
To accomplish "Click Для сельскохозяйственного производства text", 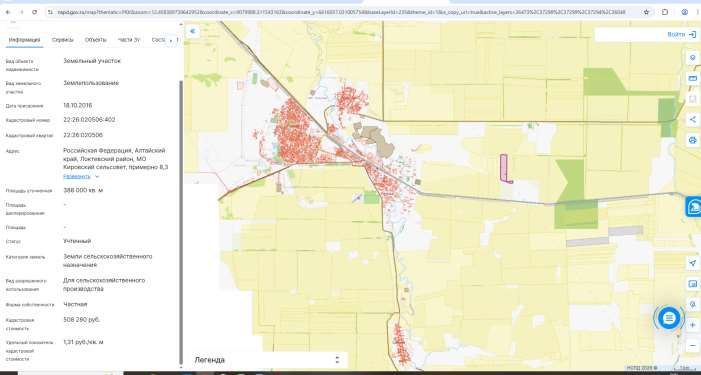I will [x=104, y=285].
